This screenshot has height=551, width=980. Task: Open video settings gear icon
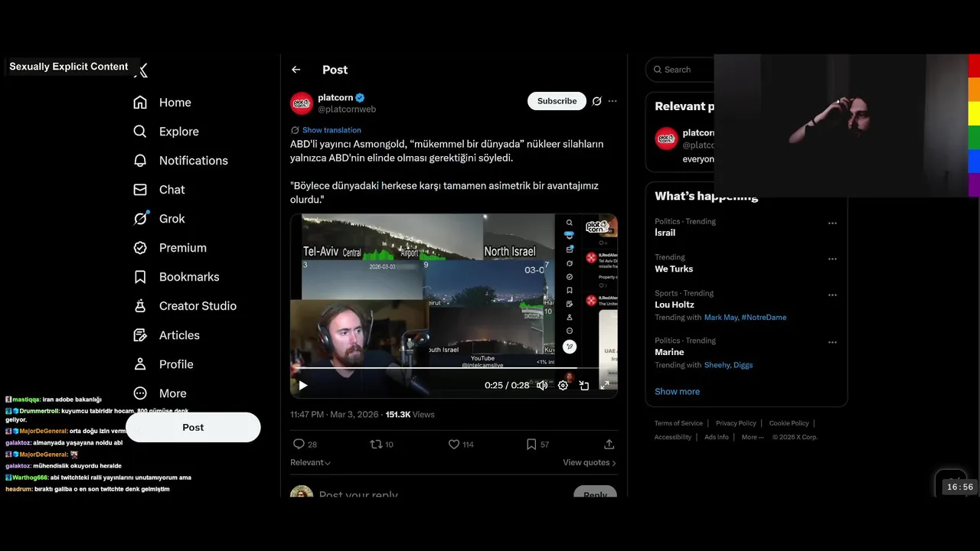pos(563,385)
